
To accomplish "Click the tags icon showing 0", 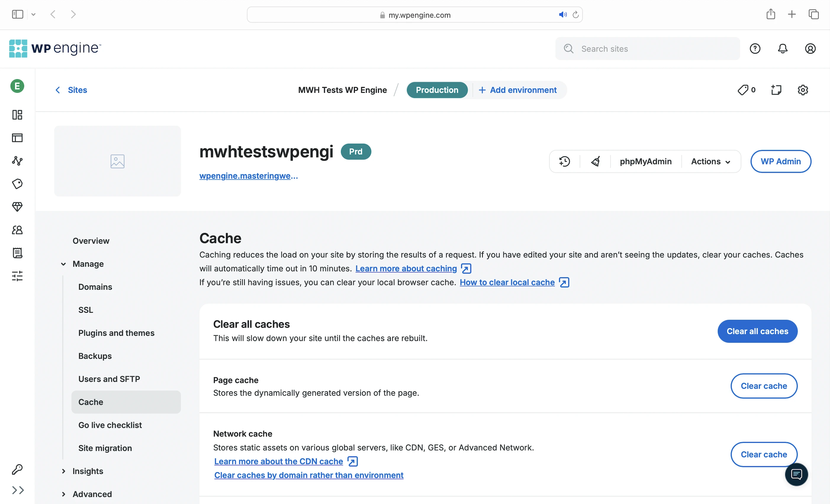I will 746,90.
